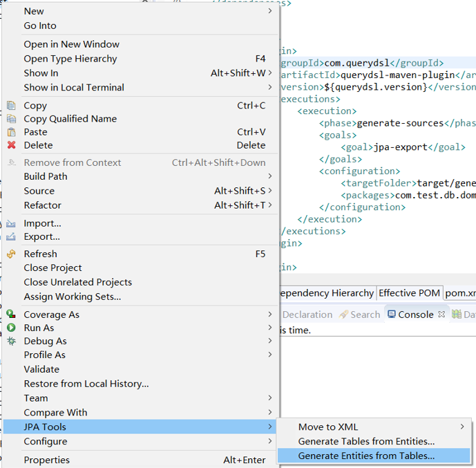Expand the New submenu arrow
476x468 pixels.
269,11
